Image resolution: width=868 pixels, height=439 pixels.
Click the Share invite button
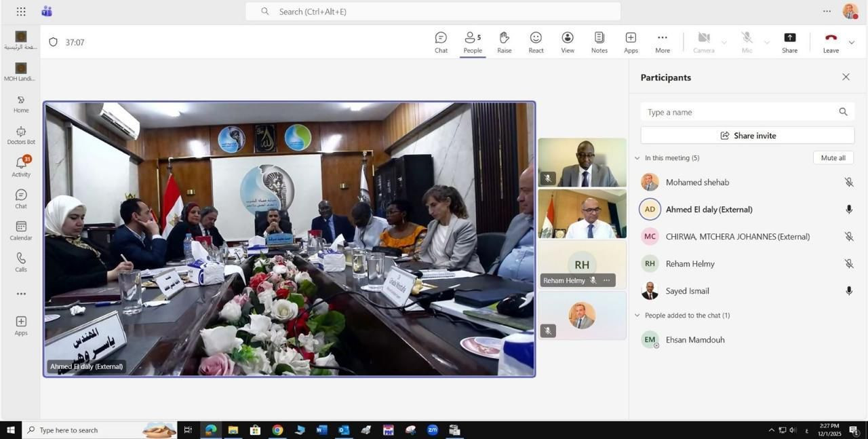pyautogui.click(x=747, y=136)
